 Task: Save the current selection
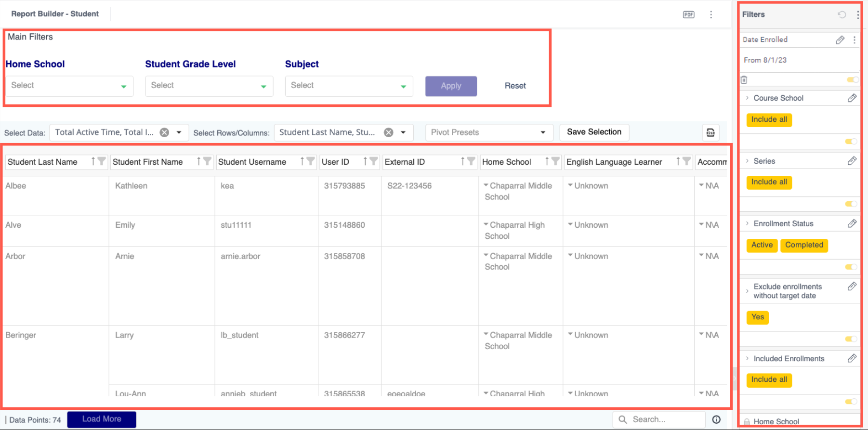(594, 132)
